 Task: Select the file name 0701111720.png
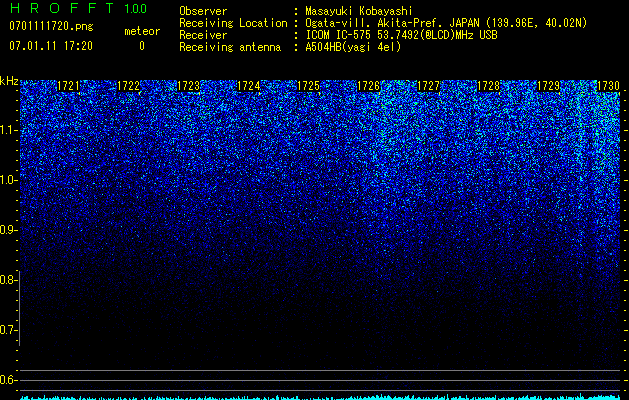pos(51,26)
